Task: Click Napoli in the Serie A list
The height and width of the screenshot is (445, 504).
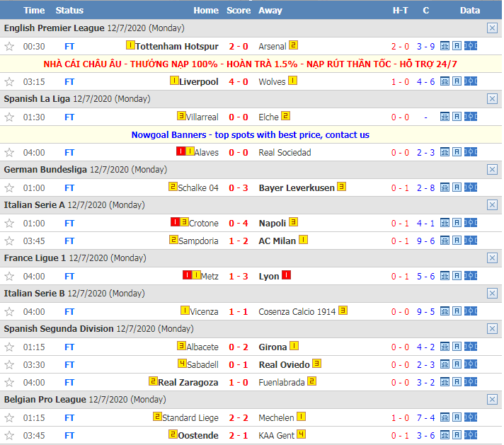Action: point(273,224)
